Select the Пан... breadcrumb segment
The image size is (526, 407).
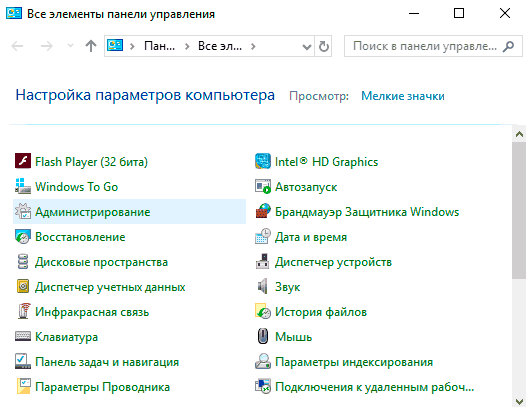(x=159, y=46)
